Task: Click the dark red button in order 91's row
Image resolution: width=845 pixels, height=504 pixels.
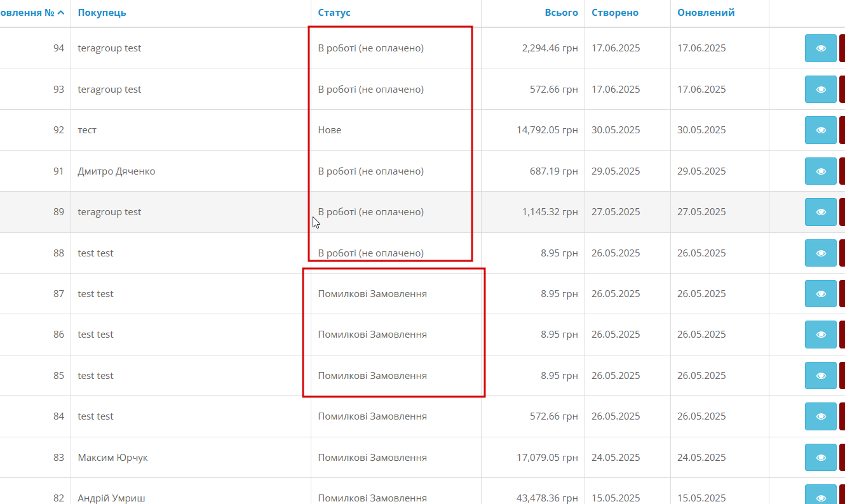Action: click(842, 171)
